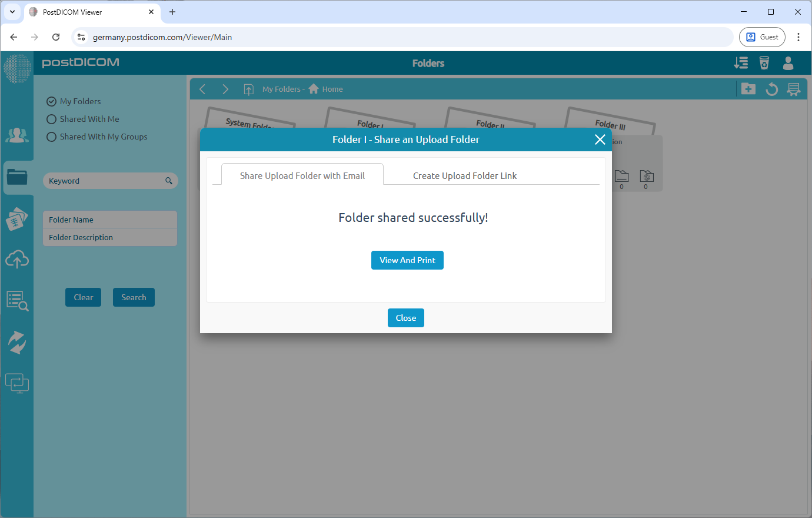Open the Chrome tab search dropdown arrow
Image resolution: width=812 pixels, height=518 pixels.
[x=12, y=12]
